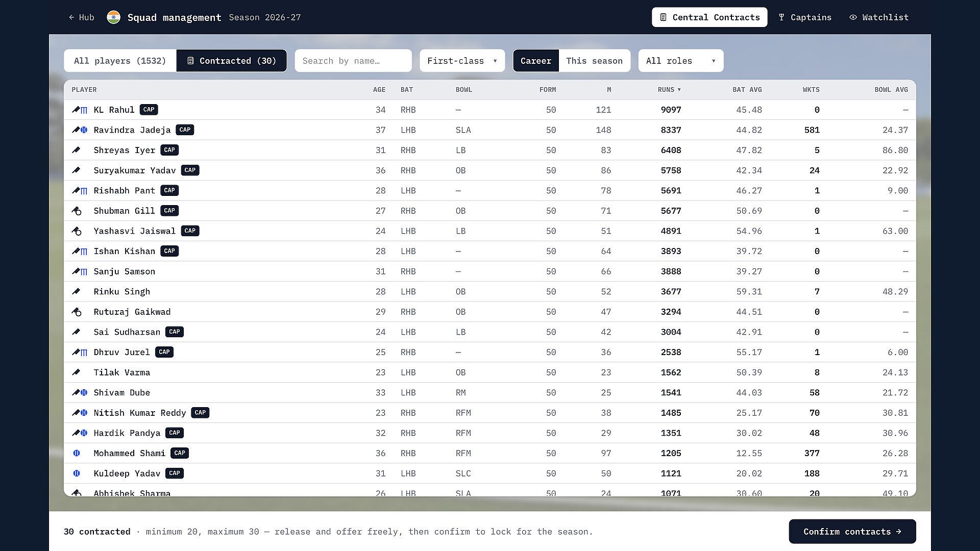
Task: Click Rishabh Pant's wicketkeeper role icon
Action: 80,191
